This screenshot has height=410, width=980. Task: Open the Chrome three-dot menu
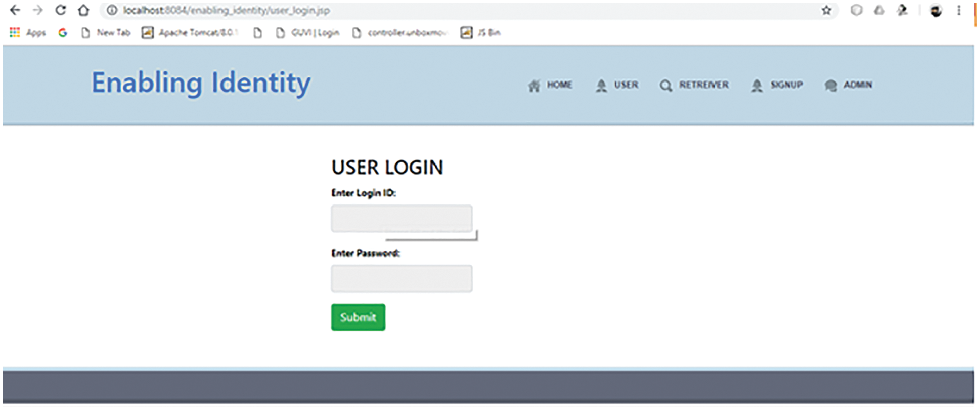point(958,10)
